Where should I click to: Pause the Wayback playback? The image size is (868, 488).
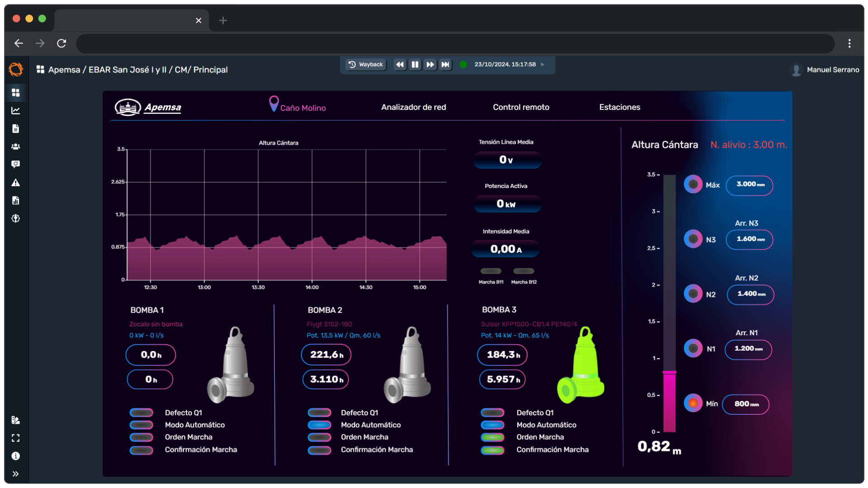pyautogui.click(x=415, y=65)
